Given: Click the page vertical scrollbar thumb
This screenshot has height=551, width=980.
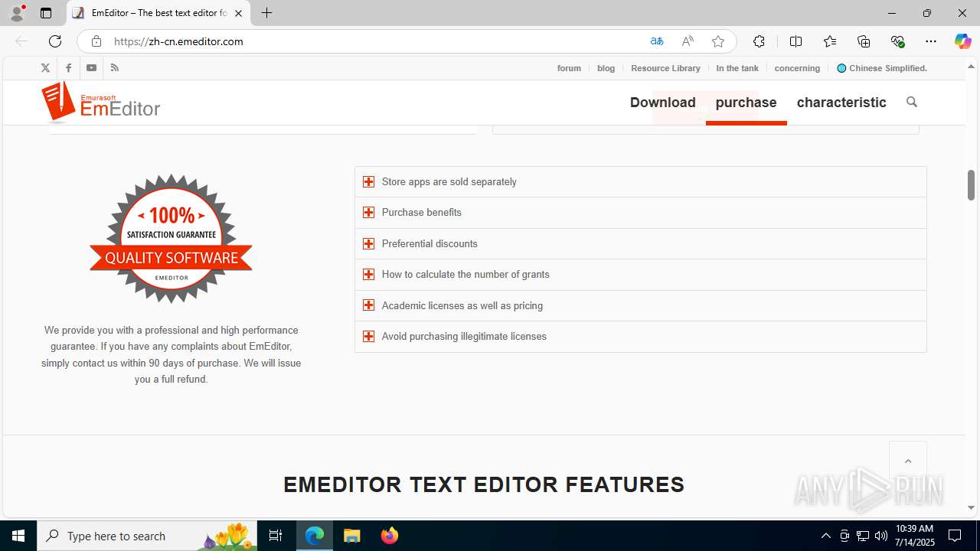Looking at the screenshot, I should coord(971,185).
